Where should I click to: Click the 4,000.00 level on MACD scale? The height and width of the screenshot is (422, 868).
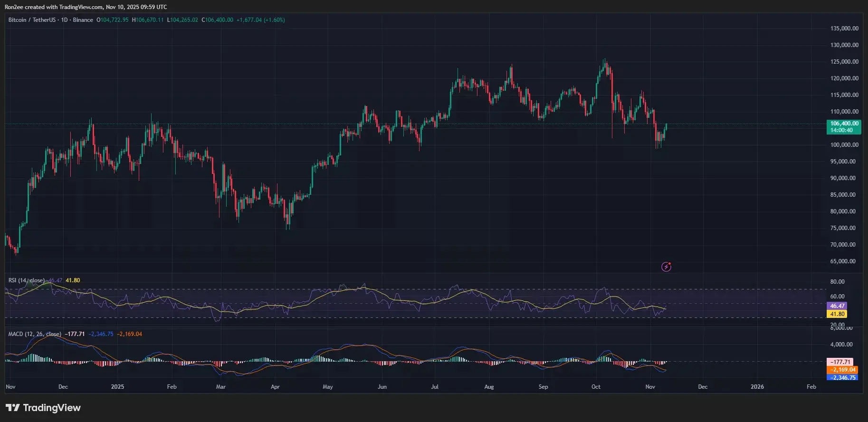click(x=841, y=345)
